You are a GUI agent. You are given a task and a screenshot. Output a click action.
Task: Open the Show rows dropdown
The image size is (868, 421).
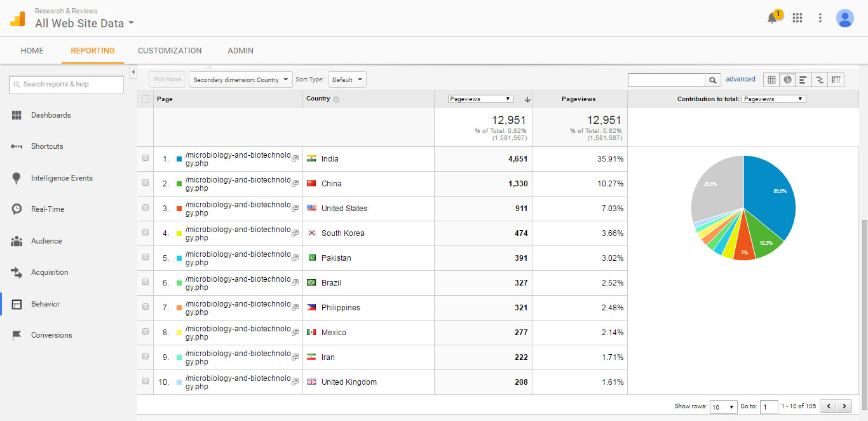pyautogui.click(x=724, y=407)
